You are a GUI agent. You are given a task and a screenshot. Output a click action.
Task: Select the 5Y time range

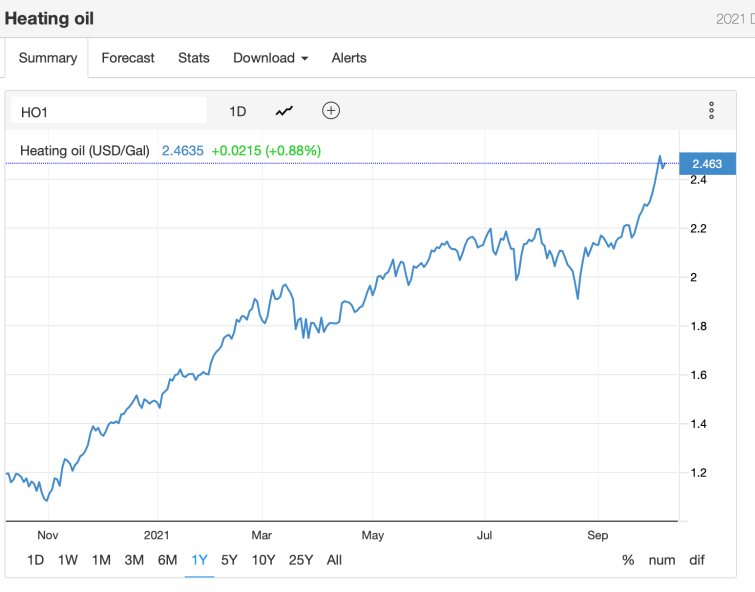point(229,560)
